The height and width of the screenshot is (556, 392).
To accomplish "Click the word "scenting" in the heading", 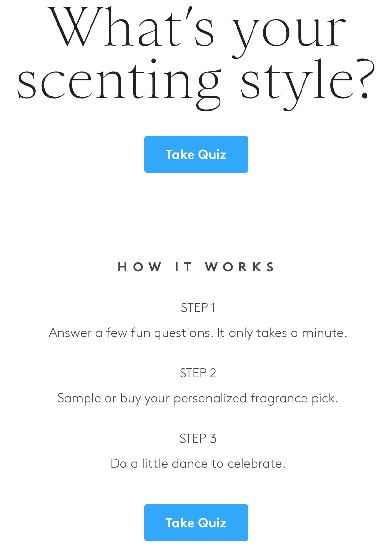I will 119,82.
